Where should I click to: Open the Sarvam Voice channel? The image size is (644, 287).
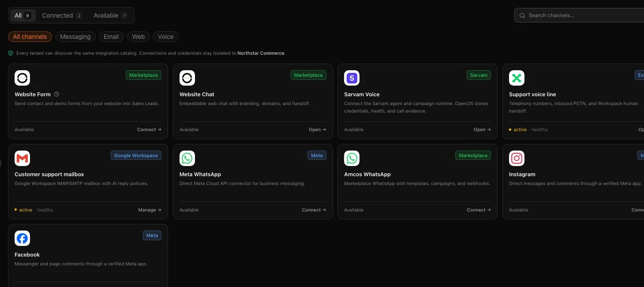[482, 129]
